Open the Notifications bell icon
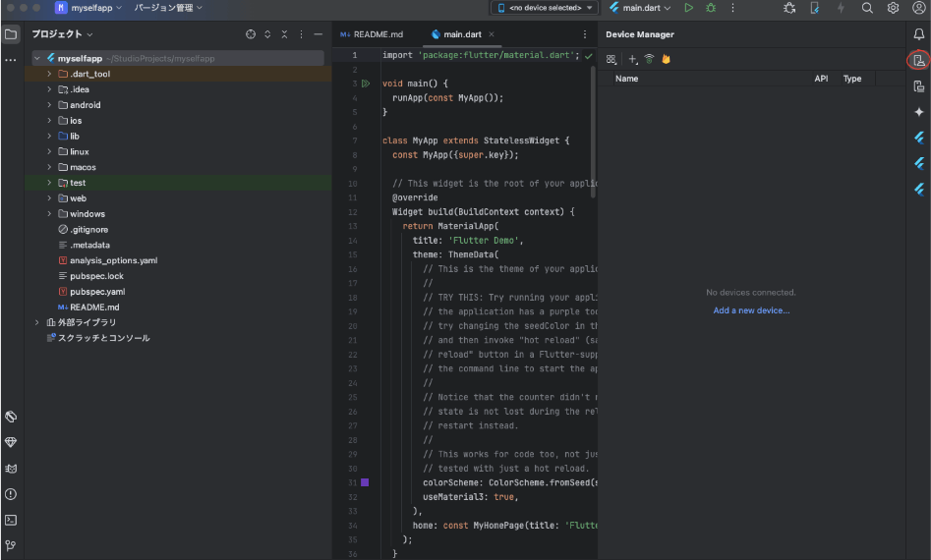This screenshot has height=560, width=931. [918, 34]
